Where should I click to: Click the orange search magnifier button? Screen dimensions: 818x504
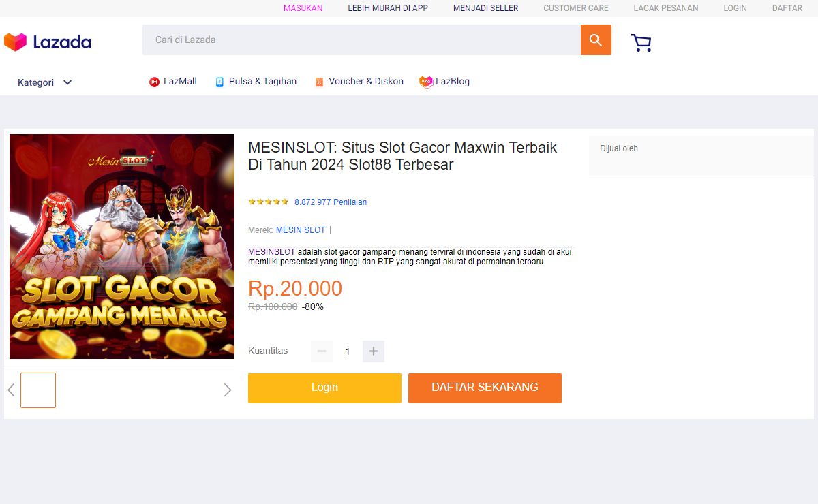tap(596, 40)
